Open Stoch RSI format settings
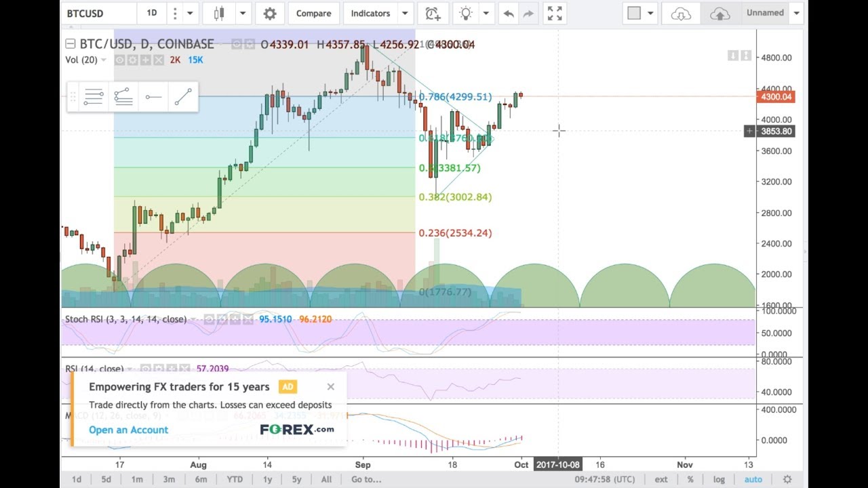The image size is (868, 488). click(222, 319)
